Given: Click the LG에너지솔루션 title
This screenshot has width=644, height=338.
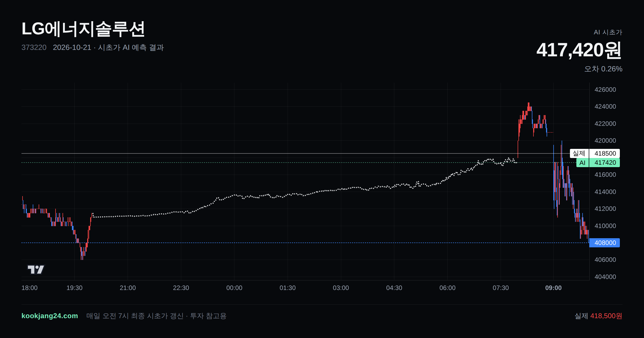Looking at the screenshot, I should tap(83, 29).
